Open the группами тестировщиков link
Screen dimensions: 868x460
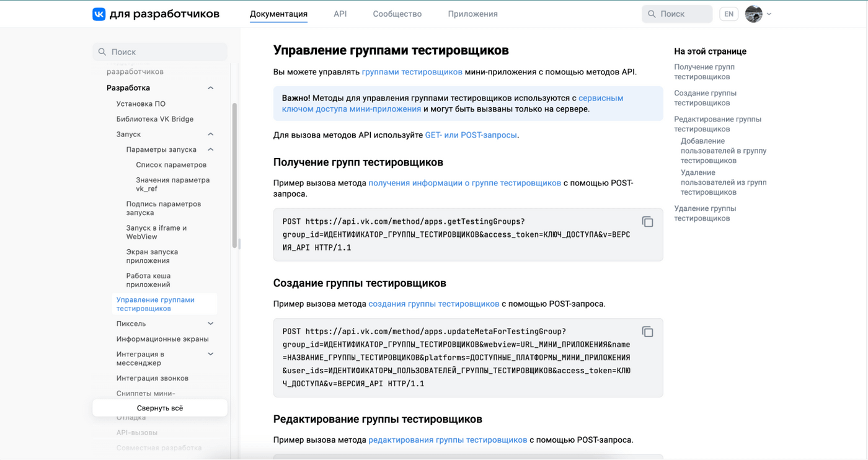[412, 72]
